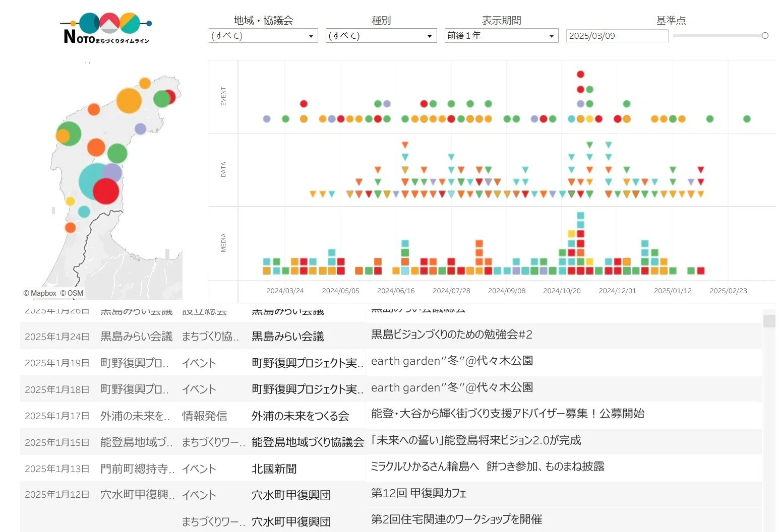This screenshot has width=778, height=532.
Task: Open the Mapbox attribution link
Action: tap(40, 293)
